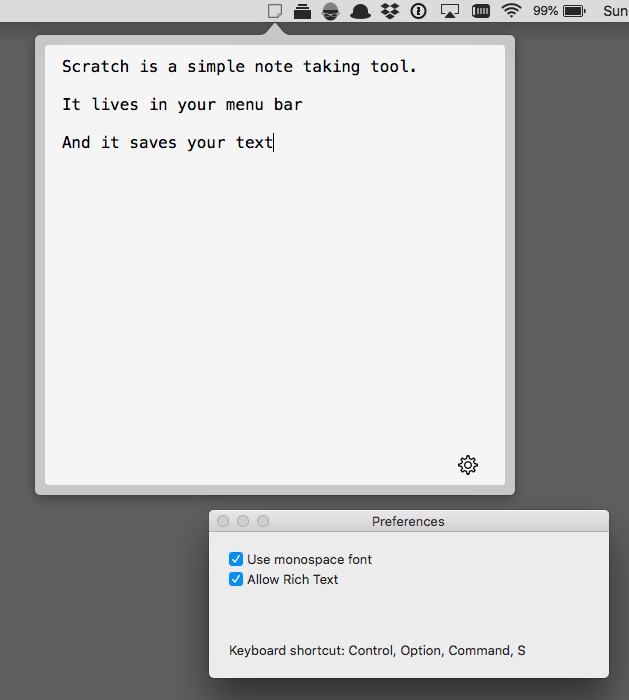
Task: Place cursor in 'And it saves your text'
Action: tap(167, 143)
